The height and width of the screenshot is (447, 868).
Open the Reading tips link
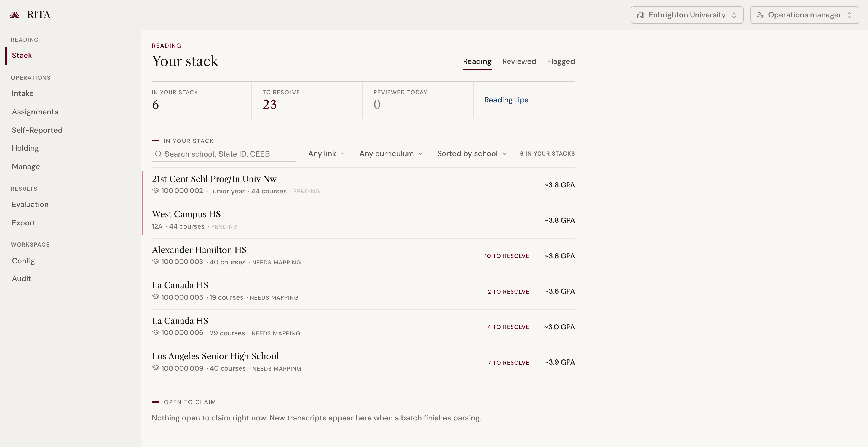click(x=506, y=100)
